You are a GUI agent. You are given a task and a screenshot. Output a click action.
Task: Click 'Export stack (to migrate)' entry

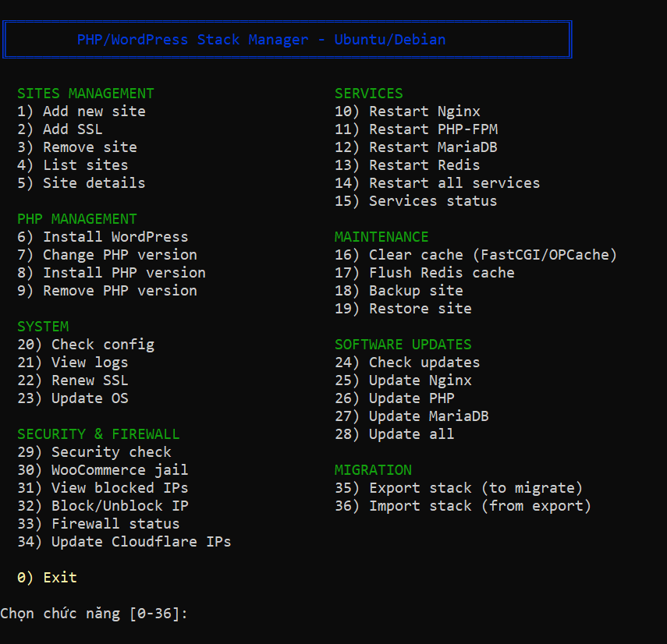(459, 488)
